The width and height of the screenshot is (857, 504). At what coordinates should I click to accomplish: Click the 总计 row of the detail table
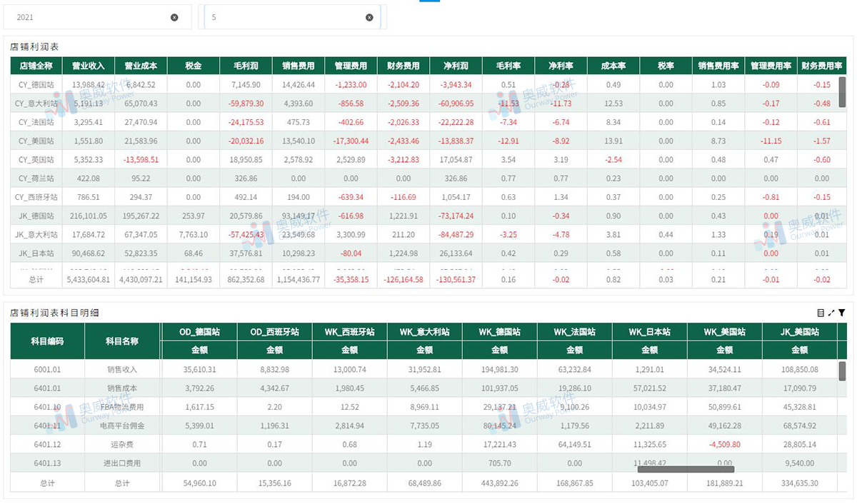[48, 482]
